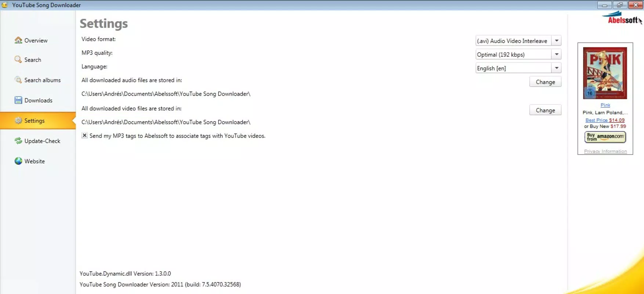644x294 pixels.
Task: Click the Optimal (192 kbps) combo box
Action: coord(518,54)
